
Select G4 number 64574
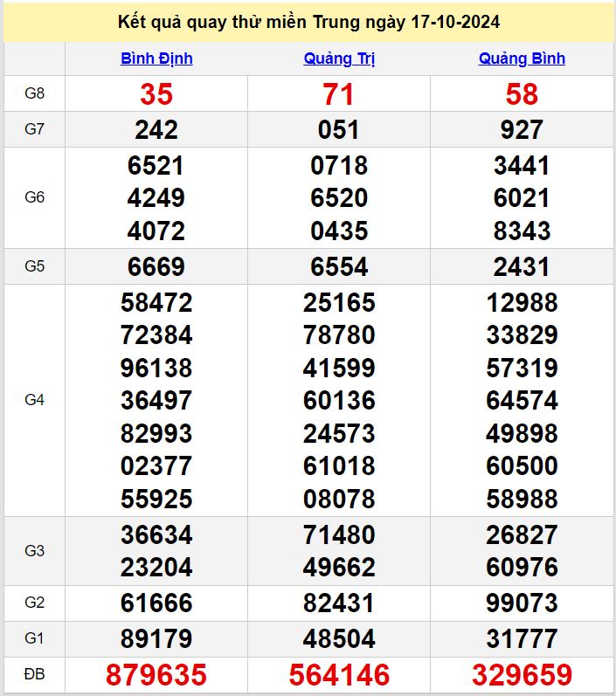[x=522, y=400]
